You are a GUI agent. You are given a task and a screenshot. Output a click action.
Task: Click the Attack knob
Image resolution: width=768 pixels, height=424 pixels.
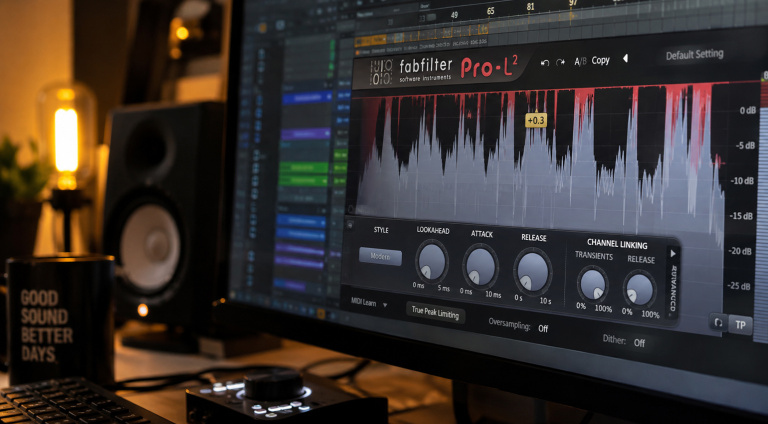pyautogui.click(x=480, y=266)
